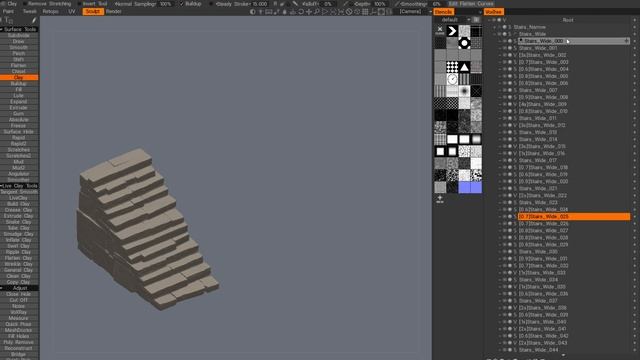Toggle the Remove Stretching checkbox
This screenshot has width=640, height=360.
25,4
